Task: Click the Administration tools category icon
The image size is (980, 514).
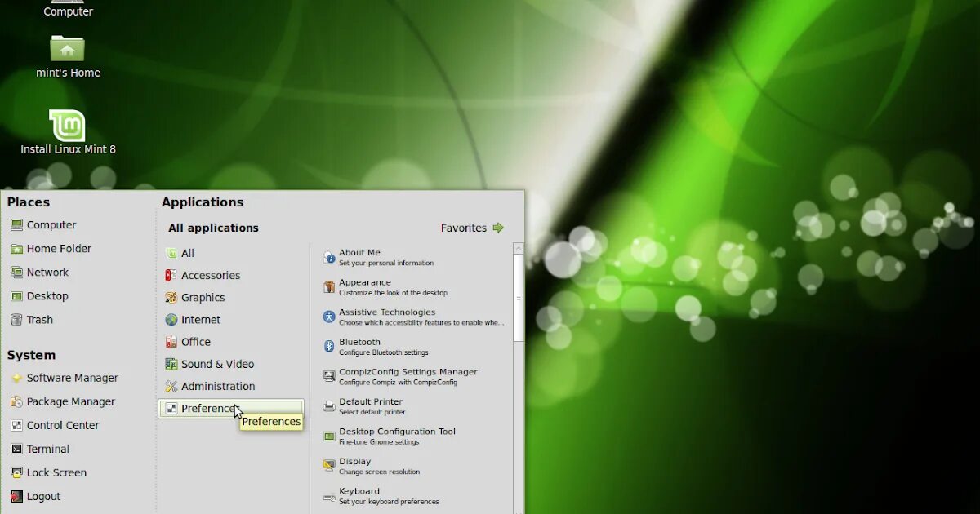Action: coord(171,386)
